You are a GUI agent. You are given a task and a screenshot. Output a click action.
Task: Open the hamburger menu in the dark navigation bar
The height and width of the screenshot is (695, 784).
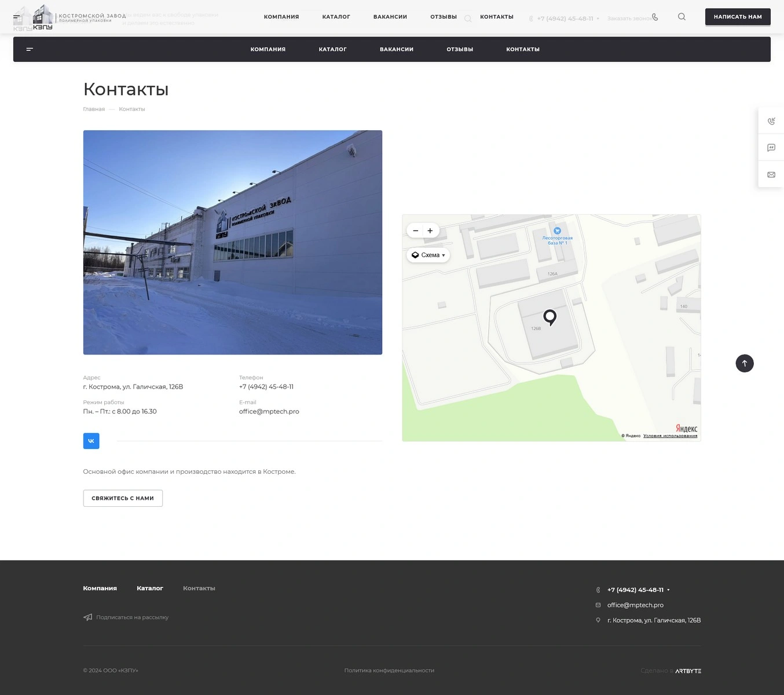pos(30,49)
